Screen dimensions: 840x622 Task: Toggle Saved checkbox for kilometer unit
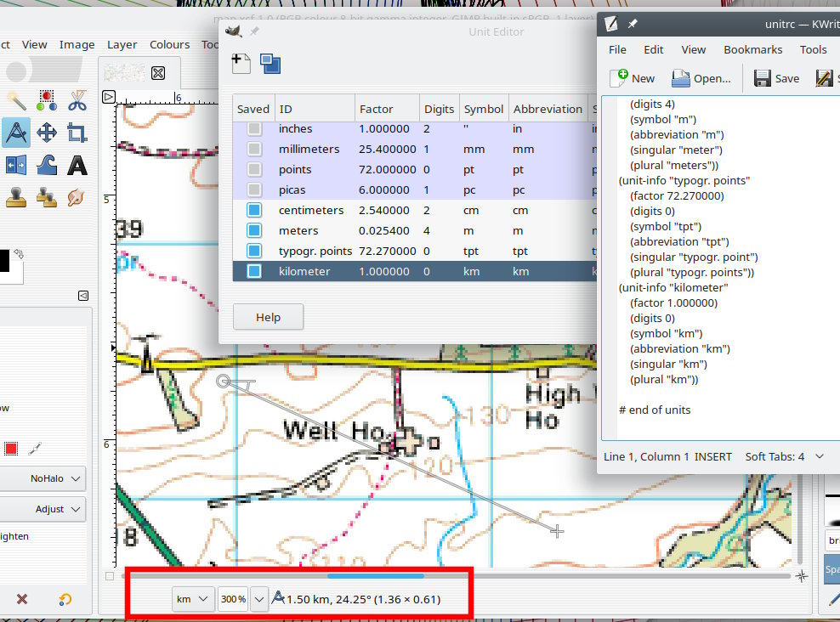click(253, 271)
